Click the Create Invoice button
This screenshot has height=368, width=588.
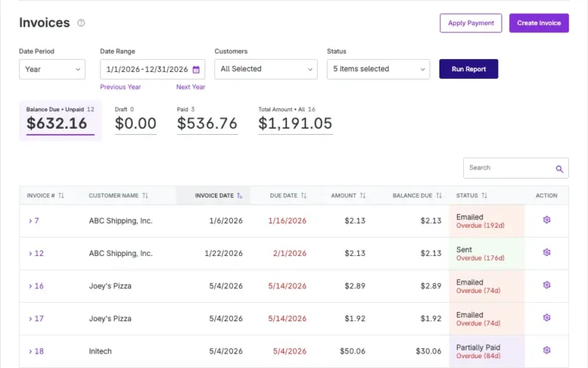click(x=539, y=23)
